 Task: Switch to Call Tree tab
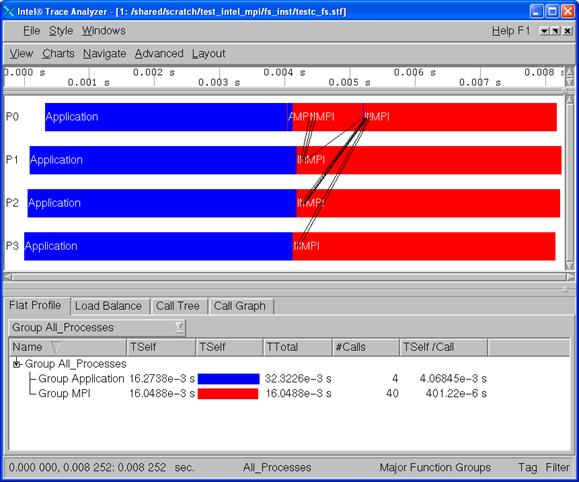pos(178,306)
